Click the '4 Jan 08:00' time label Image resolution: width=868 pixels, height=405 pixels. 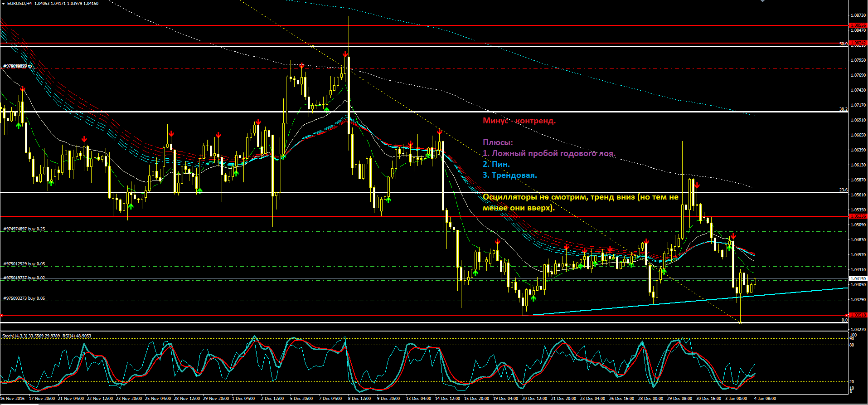766,399
